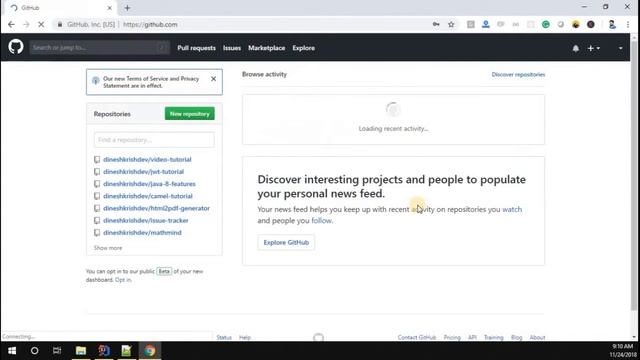Viewport: 640px width, 360px height.
Task: Open dineshkrishdev/camel-tutorial repository
Action: (148, 196)
